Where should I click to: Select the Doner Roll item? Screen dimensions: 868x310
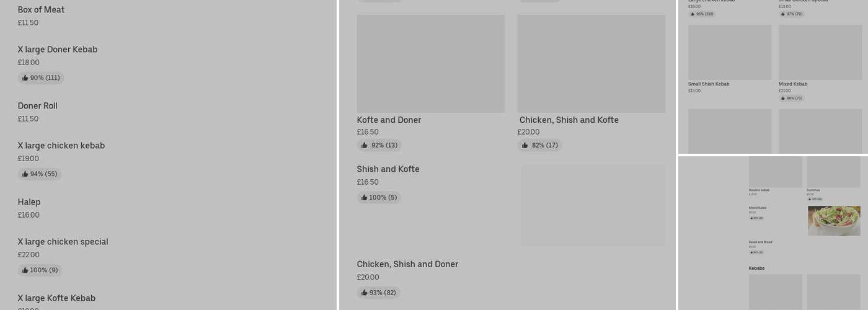[x=37, y=106]
